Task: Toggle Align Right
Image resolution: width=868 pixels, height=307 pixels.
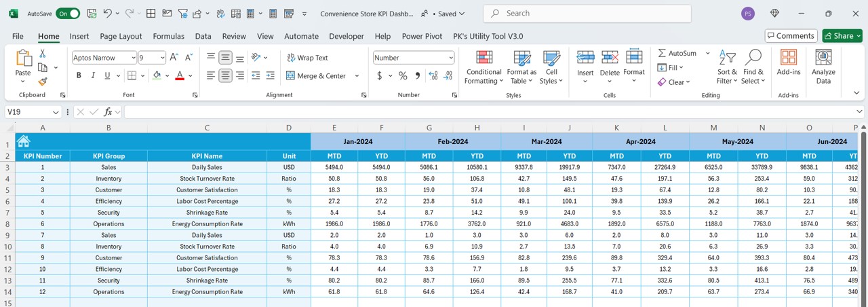Action: [240, 75]
